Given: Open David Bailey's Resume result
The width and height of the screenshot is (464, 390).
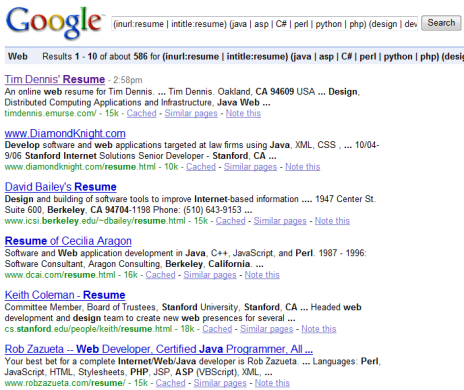Looking at the screenshot, I should [x=61, y=187].
